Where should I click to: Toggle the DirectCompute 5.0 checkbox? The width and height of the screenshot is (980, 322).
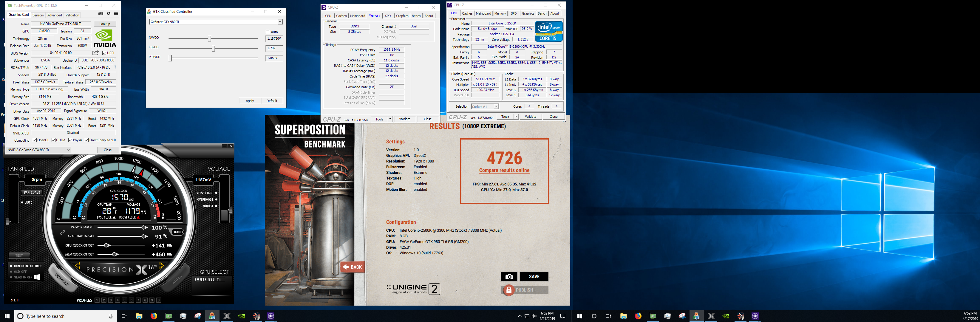tap(87, 140)
